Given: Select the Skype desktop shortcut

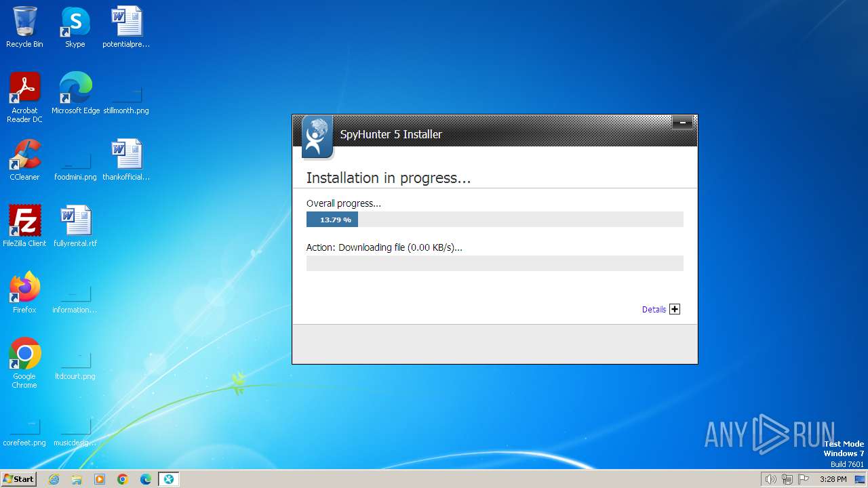Looking at the screenshot, I should point(75,28).
